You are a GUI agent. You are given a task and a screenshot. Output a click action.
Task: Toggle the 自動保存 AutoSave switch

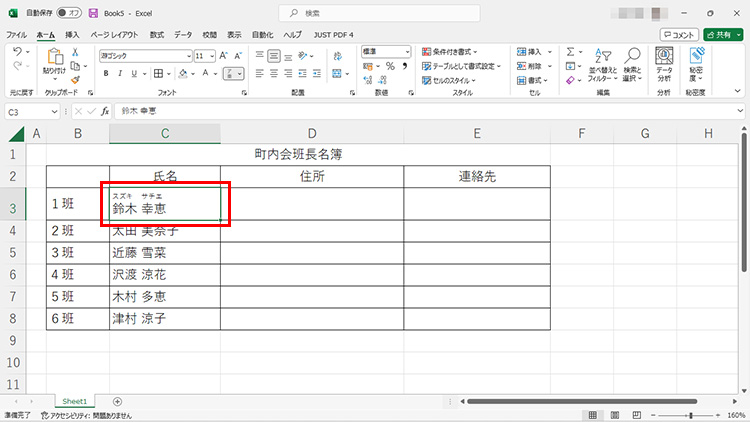(x=69, y=14)
